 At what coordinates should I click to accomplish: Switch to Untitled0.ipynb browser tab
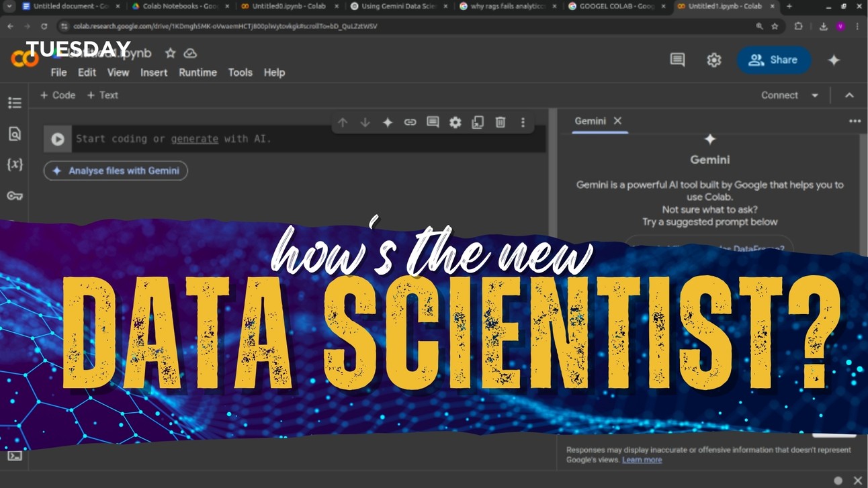(289, 6)
